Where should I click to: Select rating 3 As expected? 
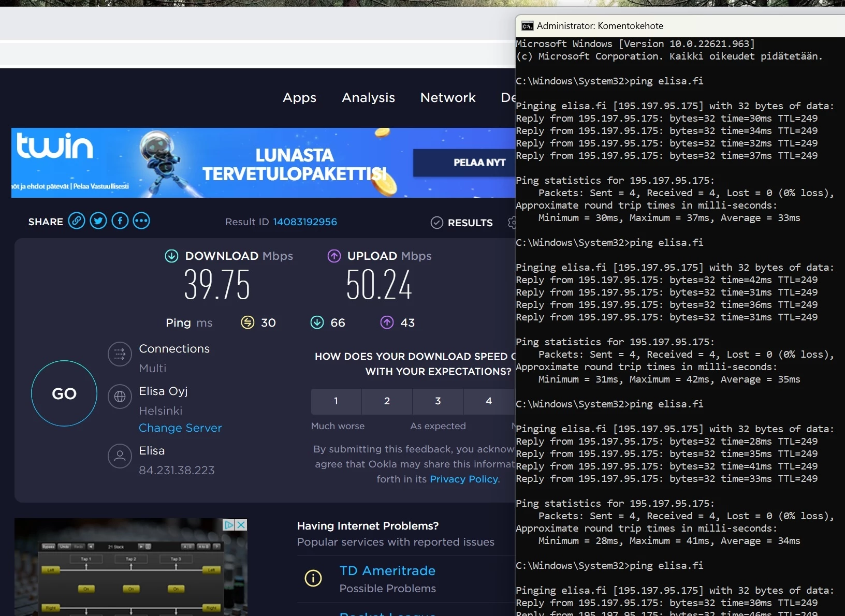coord(438,401)
